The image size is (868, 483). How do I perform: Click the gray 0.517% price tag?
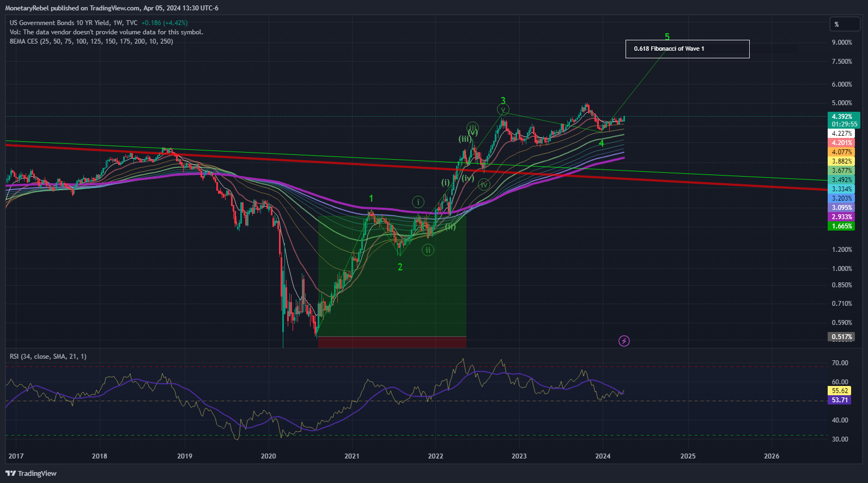[841, 337]
